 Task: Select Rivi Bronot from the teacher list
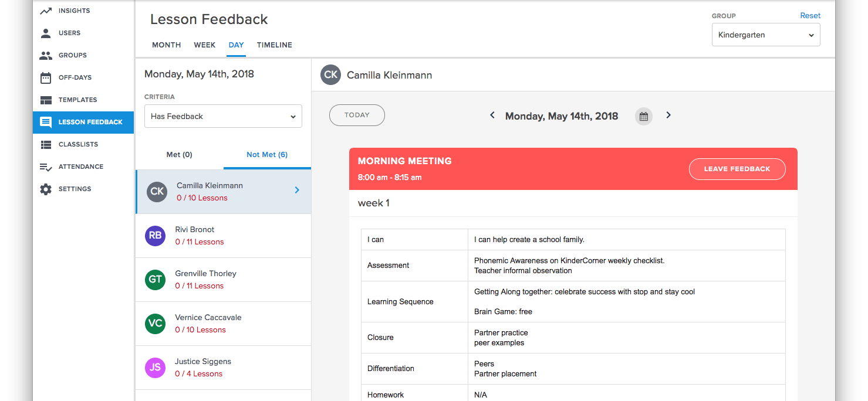pos(223,236)
